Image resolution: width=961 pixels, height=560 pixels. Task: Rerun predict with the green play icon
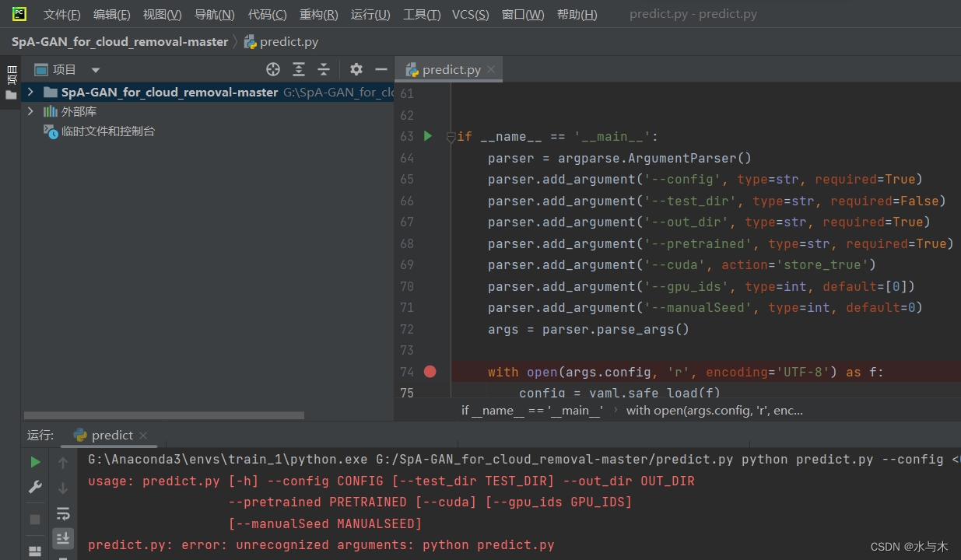(x=34, y=461)
